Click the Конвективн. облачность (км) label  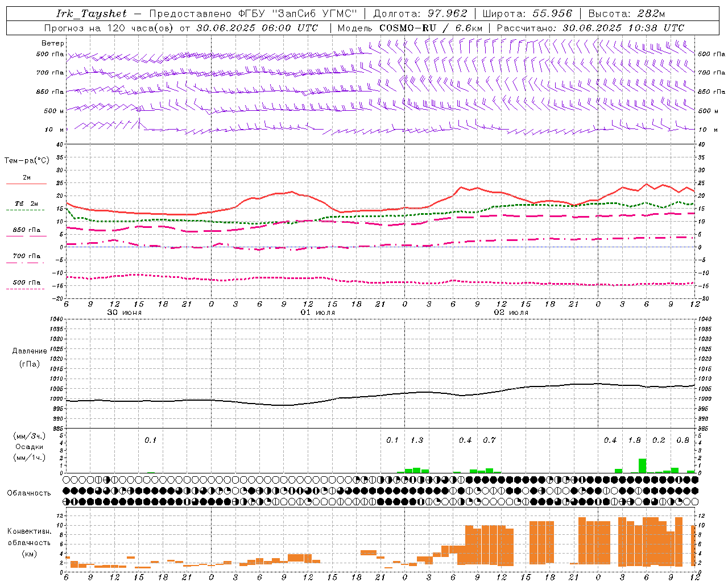coord(29,542)
